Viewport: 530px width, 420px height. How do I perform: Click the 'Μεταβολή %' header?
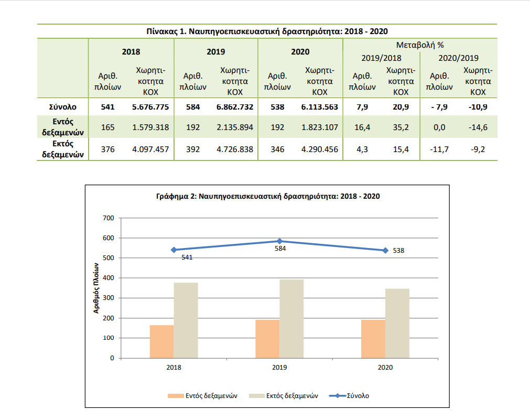coord(420,45)
